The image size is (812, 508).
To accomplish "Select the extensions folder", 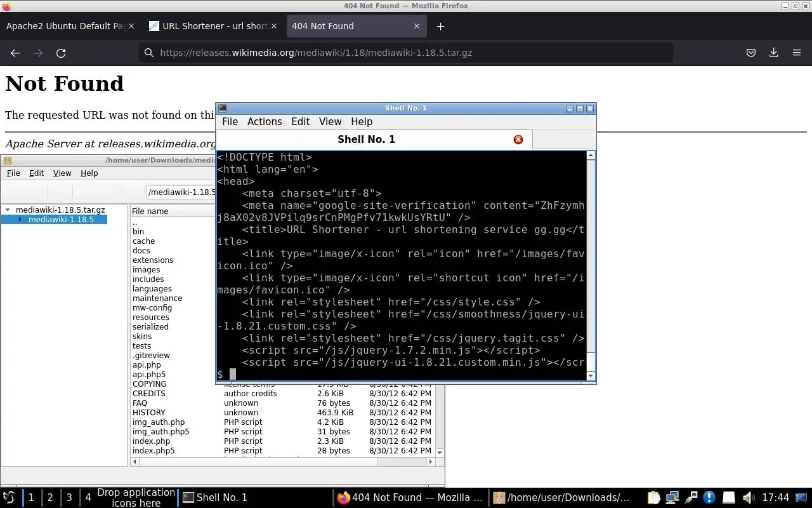I will 153,260.
